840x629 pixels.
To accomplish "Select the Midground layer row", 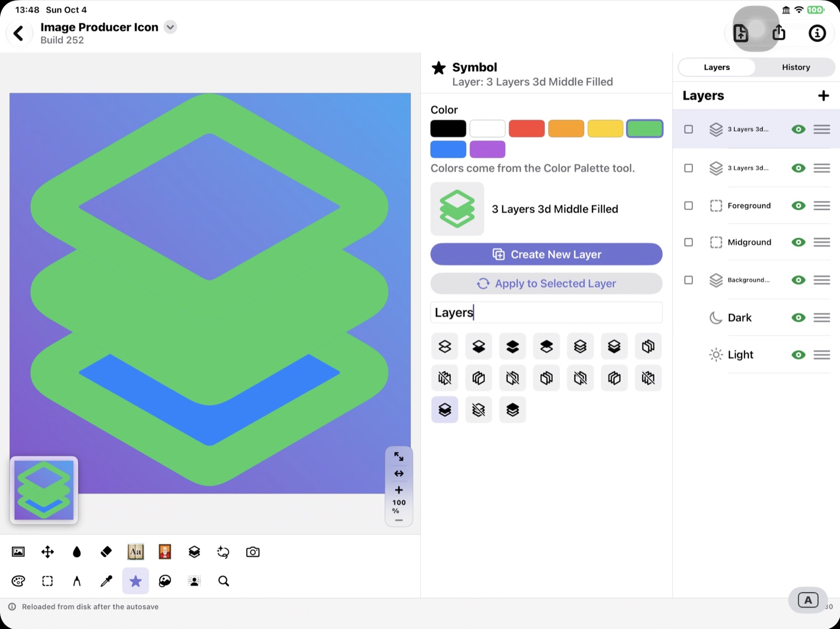I will [x=756, y=242].
